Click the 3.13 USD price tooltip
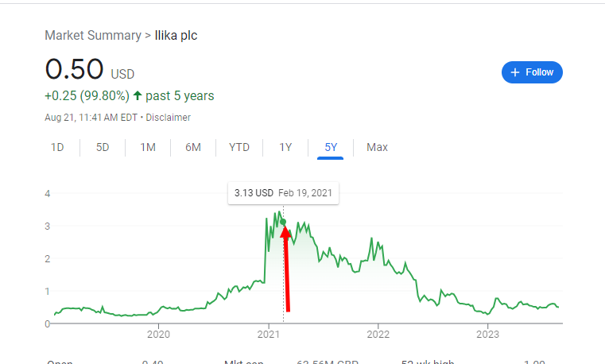 [x=283, y=193]
